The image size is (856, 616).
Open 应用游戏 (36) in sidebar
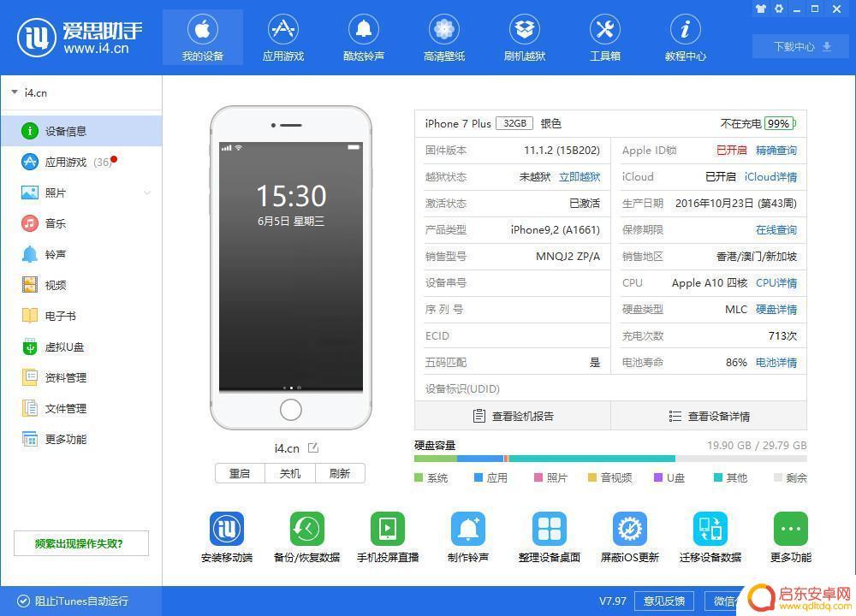coord(81,162)
